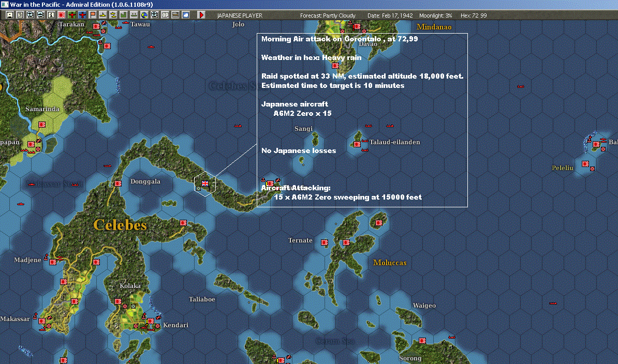The width and height of the screenshot is (618, 364).
Task: Click 'Weather in hex: Heavy rain' line
Action: click(312, 57)
